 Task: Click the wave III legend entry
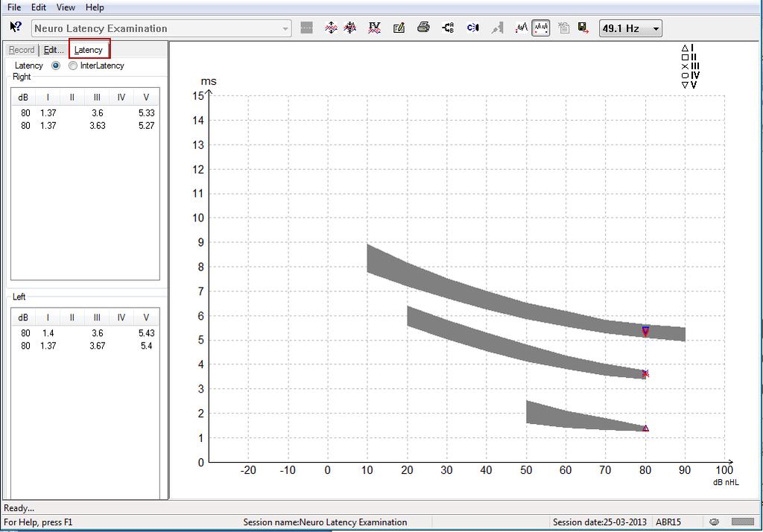691,66
